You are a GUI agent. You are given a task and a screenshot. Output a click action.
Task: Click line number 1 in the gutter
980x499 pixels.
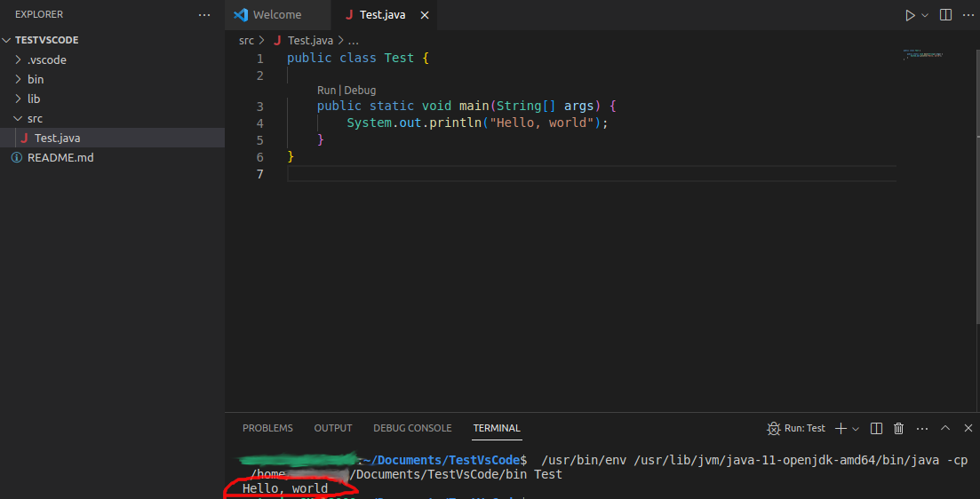click(260, 59)
